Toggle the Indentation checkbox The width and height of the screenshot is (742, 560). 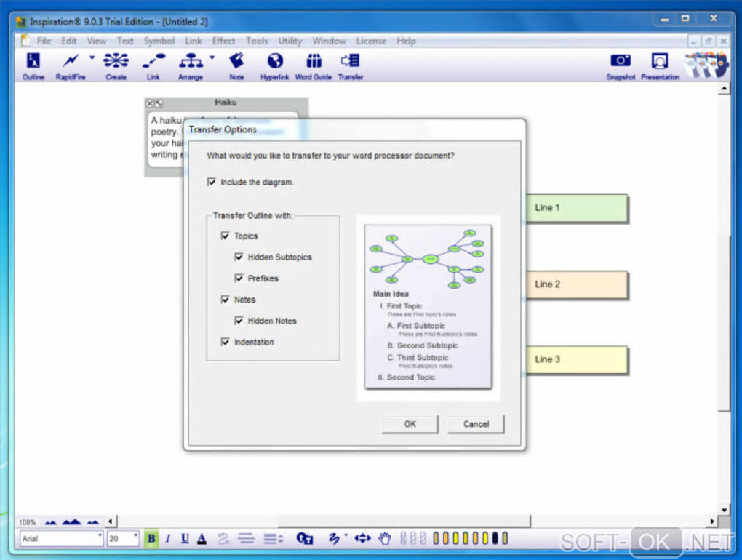226,342
